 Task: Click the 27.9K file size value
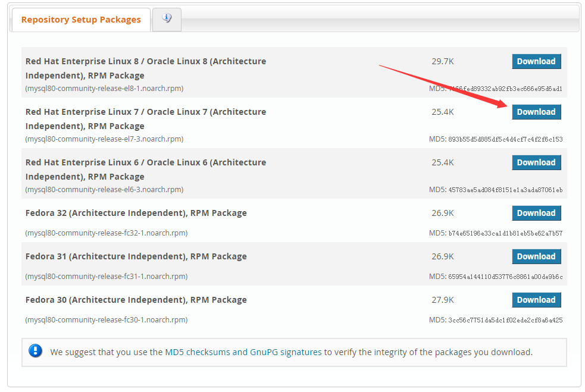pos(443,300)
